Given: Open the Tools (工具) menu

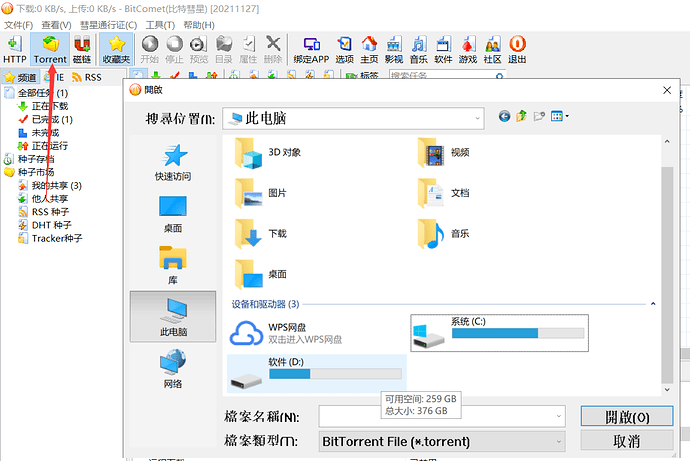Looking at the screenshot, I should (x=160, y=25).
